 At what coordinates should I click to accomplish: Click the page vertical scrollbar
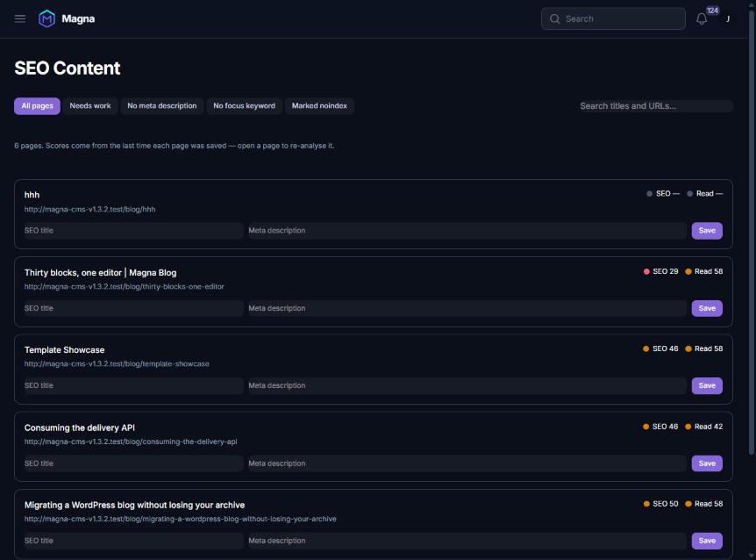(752, 232)
